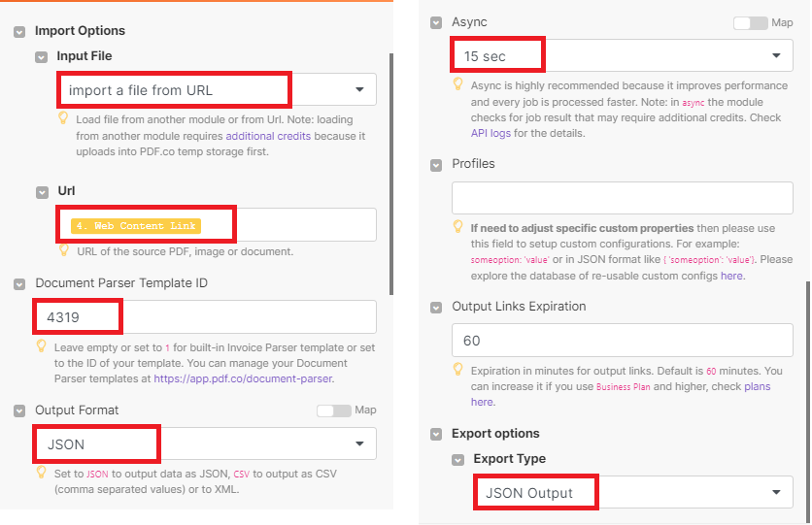Open the API logs link
The image size is (812, 525).
point(491,134)
